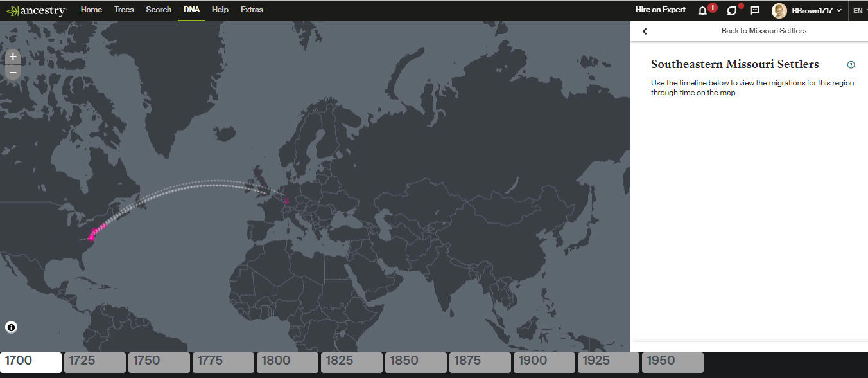Select the 1775 timeline period
This screenshot has height=378, width=868.
coord(223,363)
